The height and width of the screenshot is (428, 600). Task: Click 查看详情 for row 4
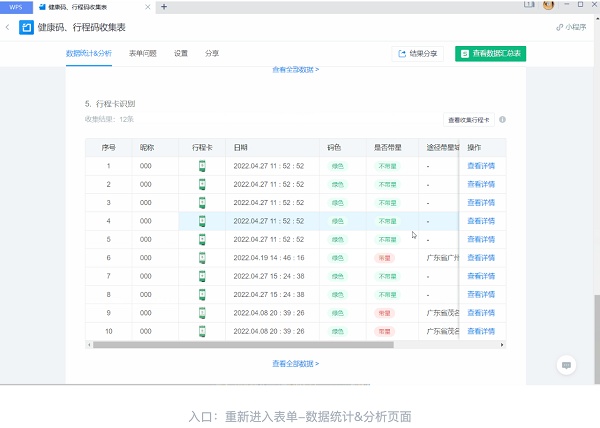click(x=481, y=221)
